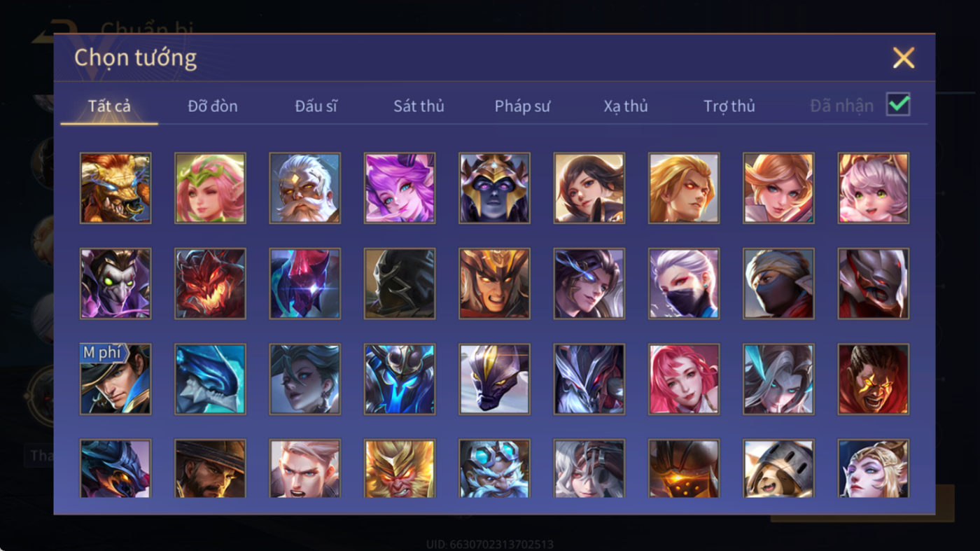Uncheck the 'Đã nhận' checkbox
The height and width of the screenshot is (551, 980).
coord(898,105)
